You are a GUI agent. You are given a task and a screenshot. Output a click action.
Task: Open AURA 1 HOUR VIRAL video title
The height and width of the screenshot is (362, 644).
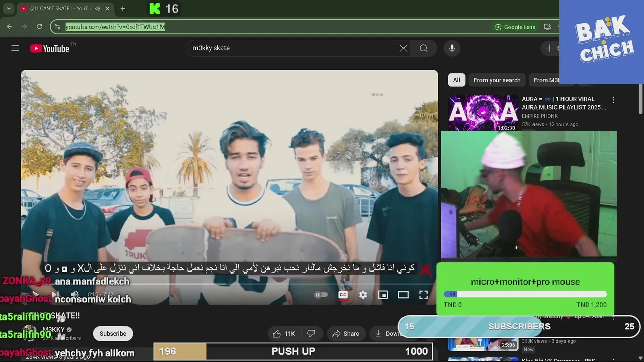(564, 103)
